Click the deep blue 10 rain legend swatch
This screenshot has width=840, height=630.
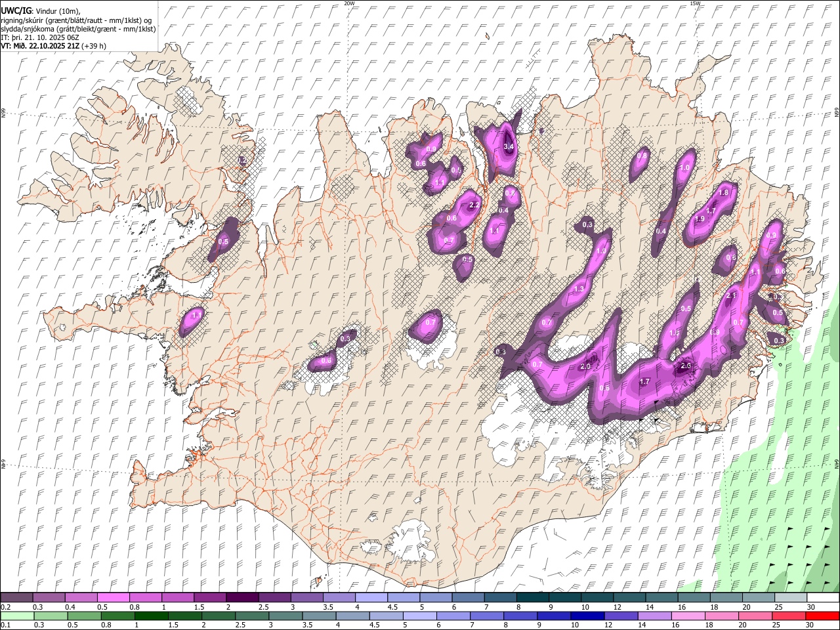pos(588,616)
